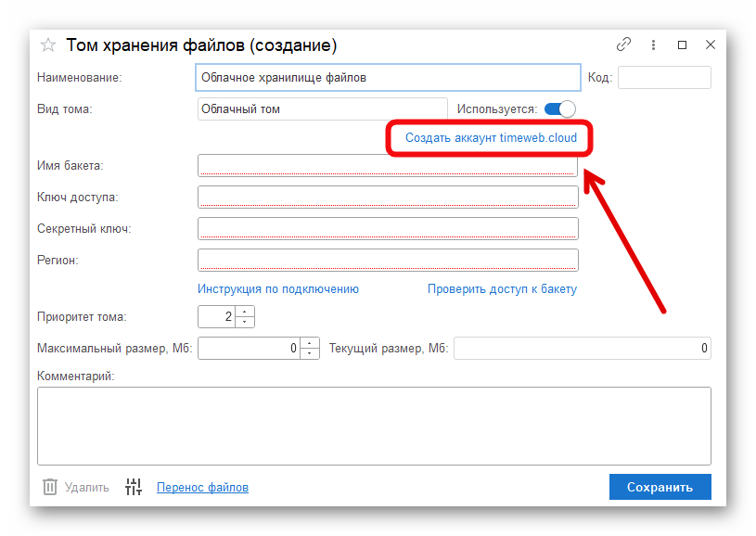Click the Приоритет тома value field
Screen dimensions: 756x536
click(216, 316)
